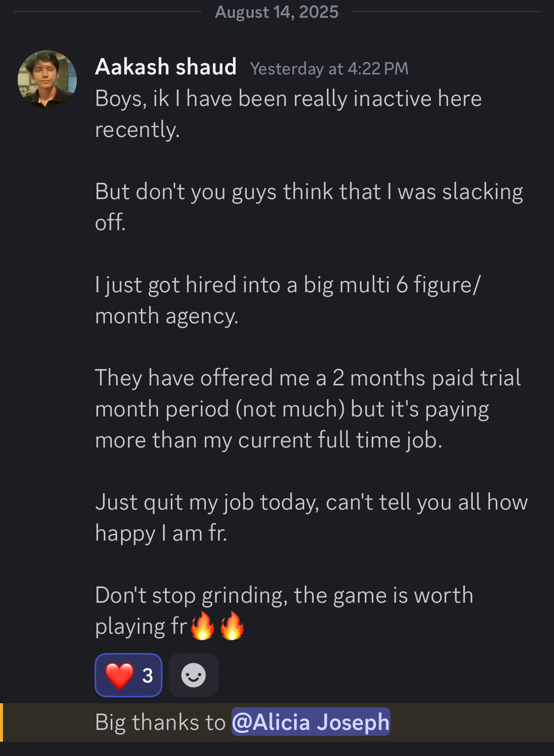
Task: Select the 'really inactive here recently' paragraph
Action: (x=288, y=114)
